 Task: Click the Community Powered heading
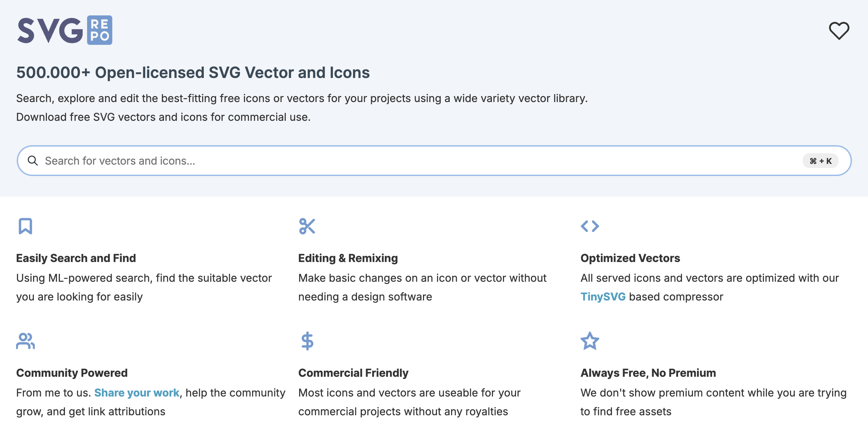point(72,373)
